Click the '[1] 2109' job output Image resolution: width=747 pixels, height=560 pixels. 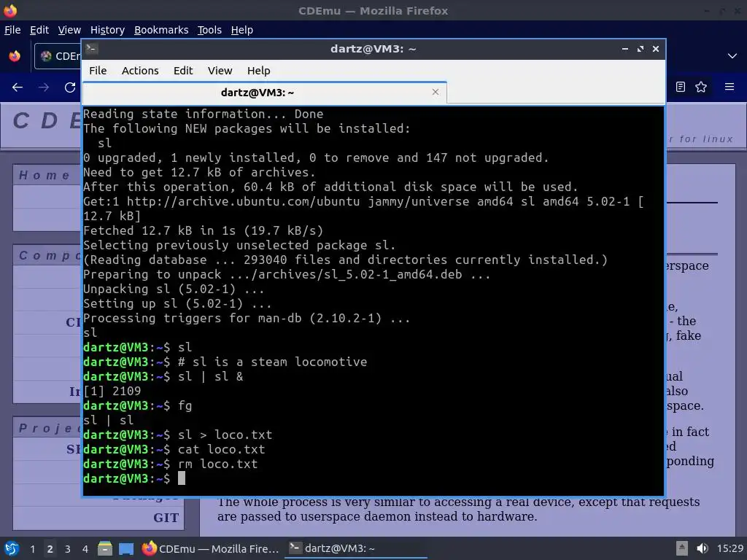coord(112,391)
